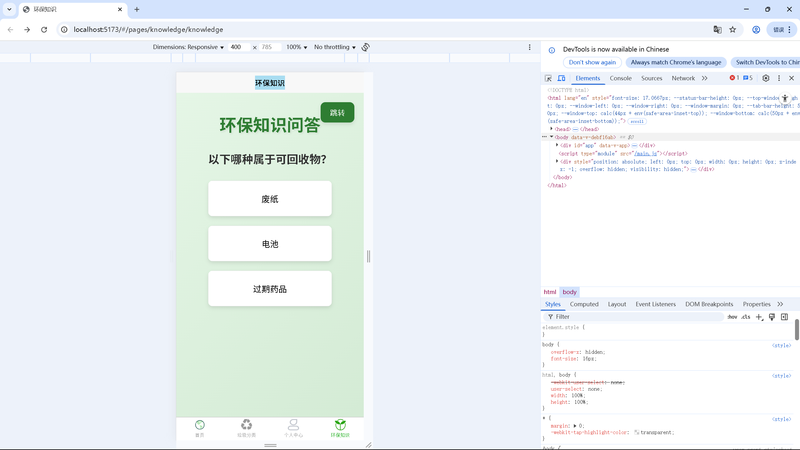Expand the div style position absolute node
The image size is (800, 450).
(557, 161)
